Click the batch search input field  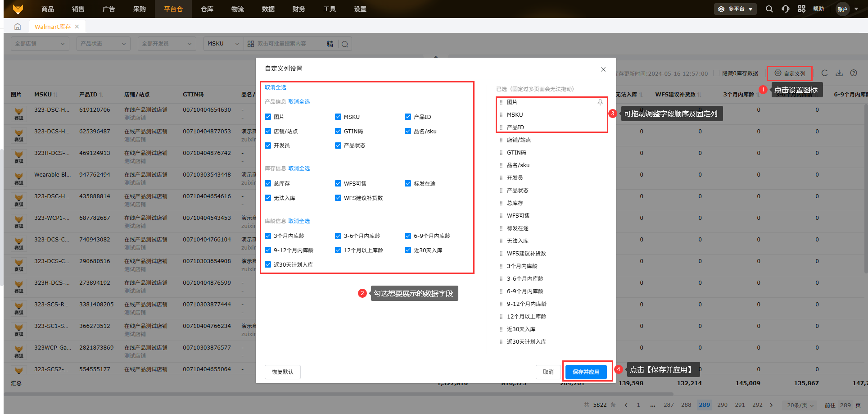tap(290, 44)
